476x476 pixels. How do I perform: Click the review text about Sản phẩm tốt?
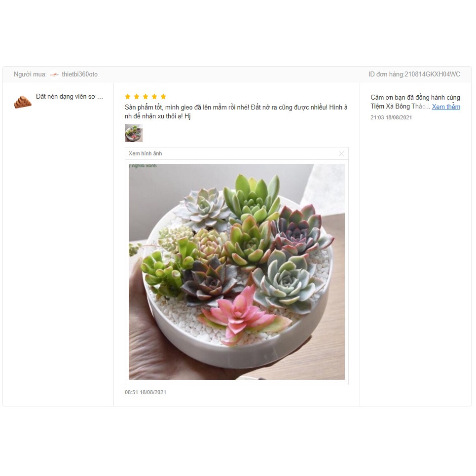click(x=236, y=111)
